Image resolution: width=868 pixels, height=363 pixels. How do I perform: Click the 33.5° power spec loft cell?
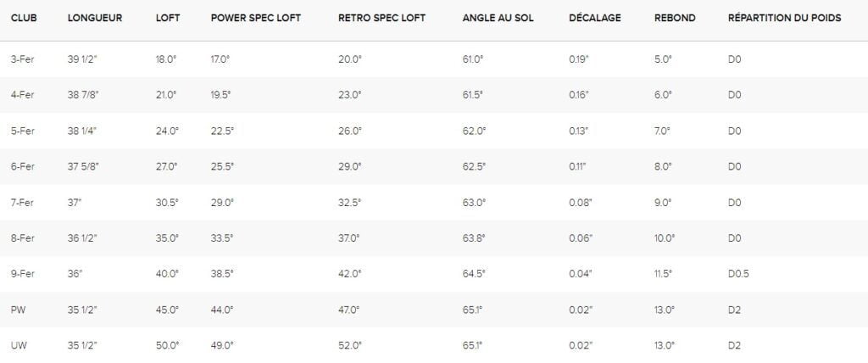[x=222, y=238]
